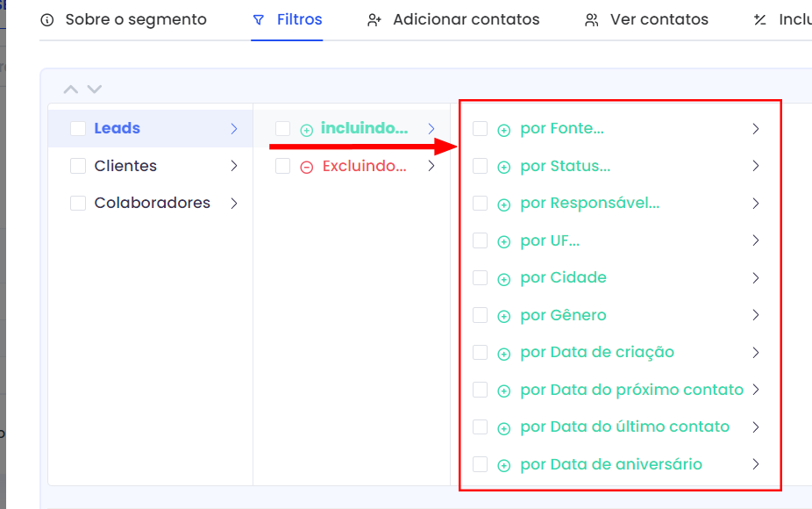Click the people icon beside Ver contatos
812x509 pixels.
tap(591, 19)
